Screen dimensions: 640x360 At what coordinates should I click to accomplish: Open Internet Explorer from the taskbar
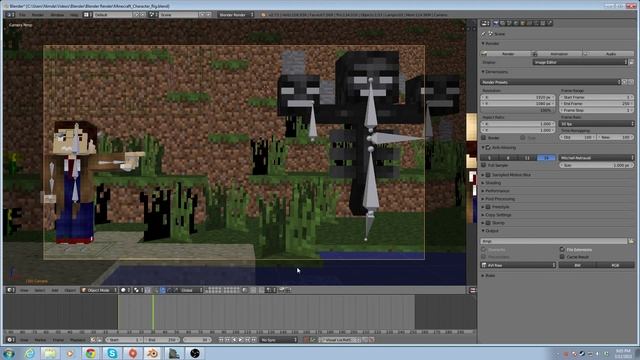coord(30,353)
